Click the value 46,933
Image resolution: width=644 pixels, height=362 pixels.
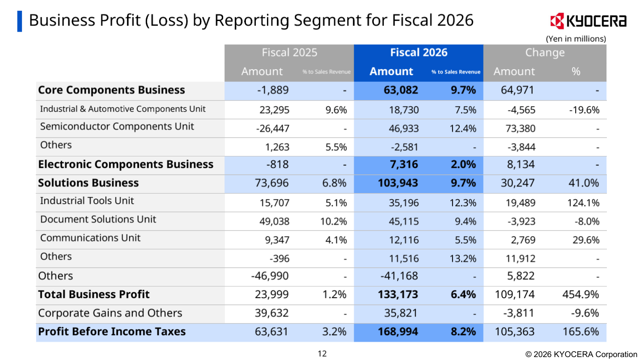coord(403,129)
